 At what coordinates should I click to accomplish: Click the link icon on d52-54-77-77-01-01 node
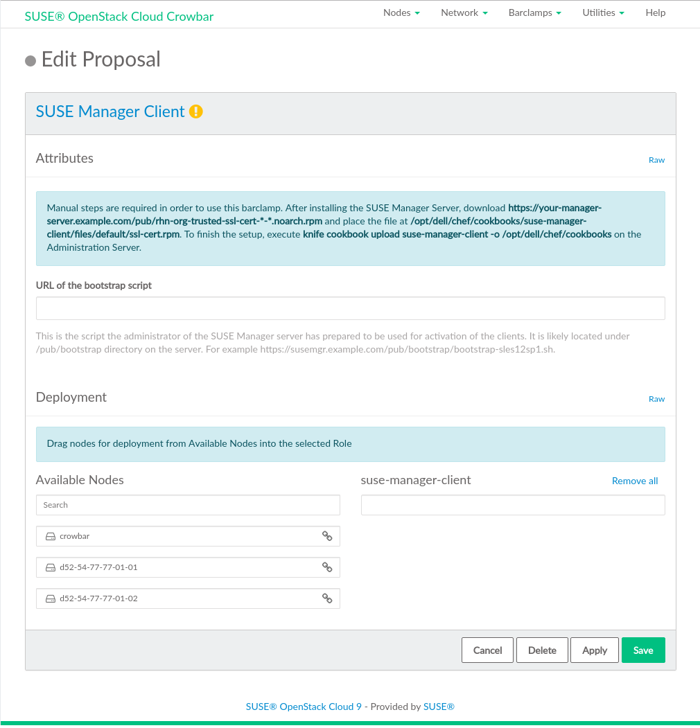[327, 567]
